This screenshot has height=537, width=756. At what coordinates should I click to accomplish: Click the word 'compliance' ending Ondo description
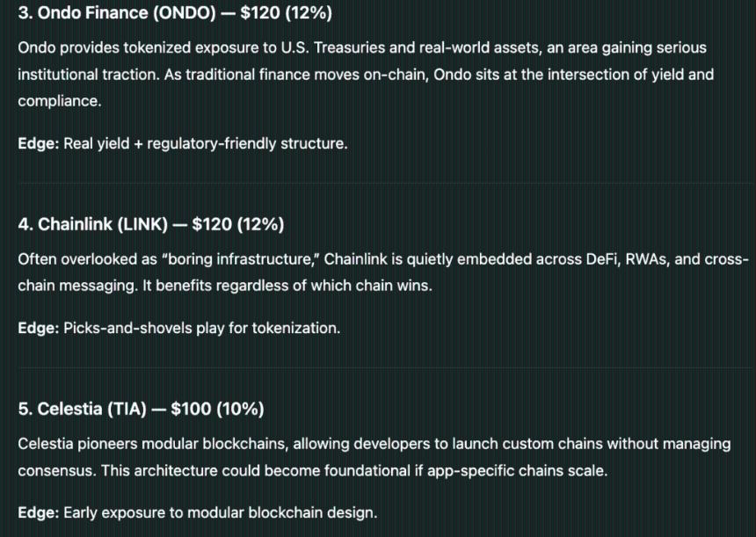coord(59,101)
